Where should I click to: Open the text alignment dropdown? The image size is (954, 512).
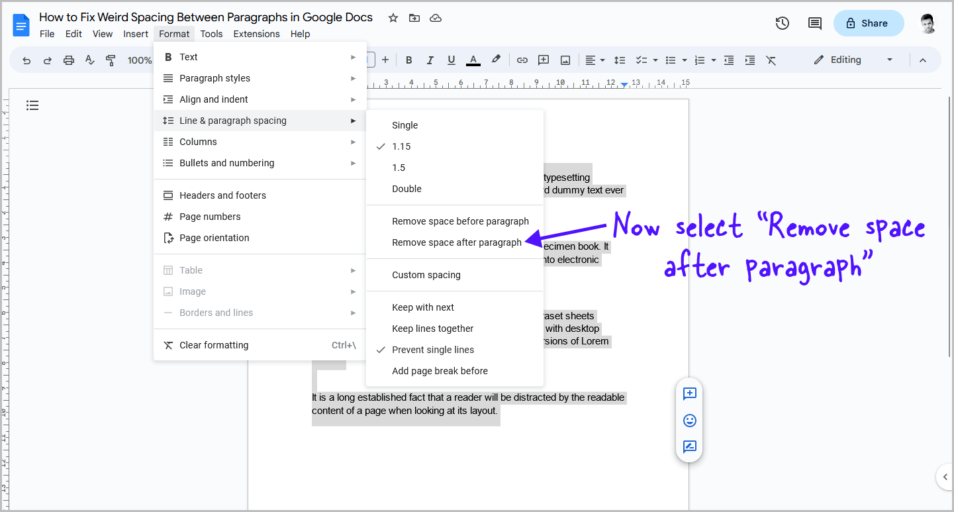tap(594, 60)
